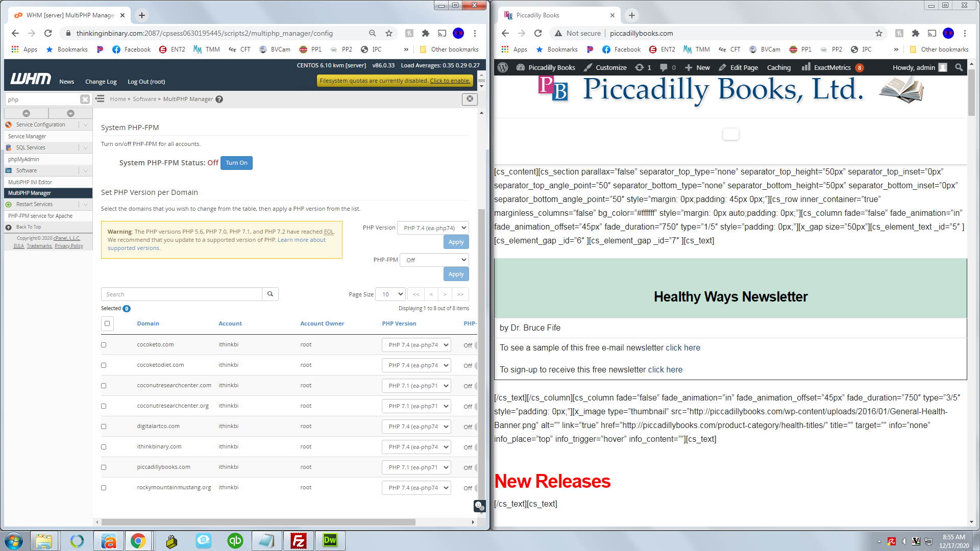
Task: Open the Change Log menu in WHM header
Action: tap(101, 82)
